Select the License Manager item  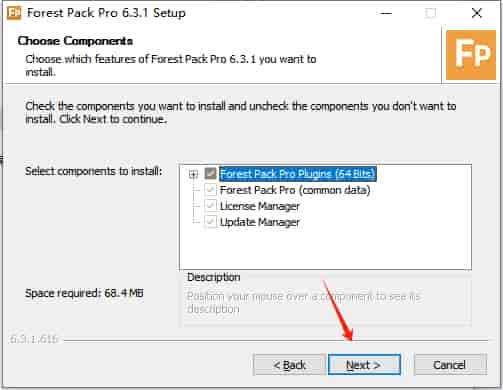(x=260, y=206)
